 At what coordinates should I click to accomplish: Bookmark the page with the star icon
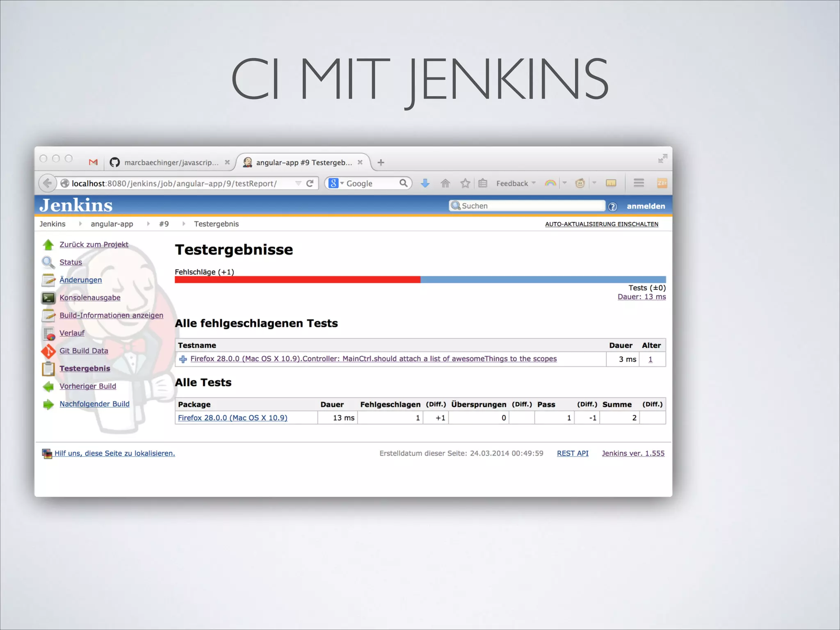[x=465, y=183]
